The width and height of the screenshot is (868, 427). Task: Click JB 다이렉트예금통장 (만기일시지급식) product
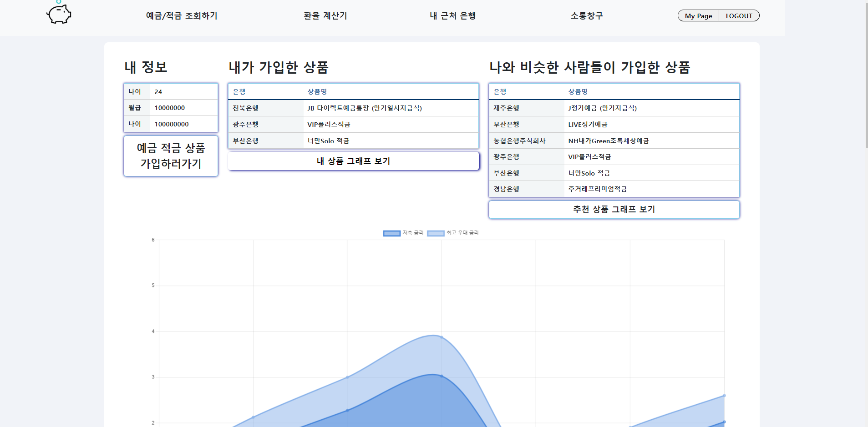click(365, 108)
